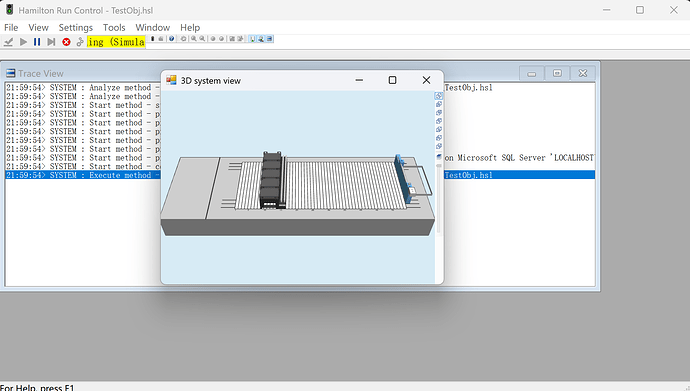The width and height of the screenshot is (690, 391).
Task: Select the fourth cube view preset icon
Action: tap(439, 121)
